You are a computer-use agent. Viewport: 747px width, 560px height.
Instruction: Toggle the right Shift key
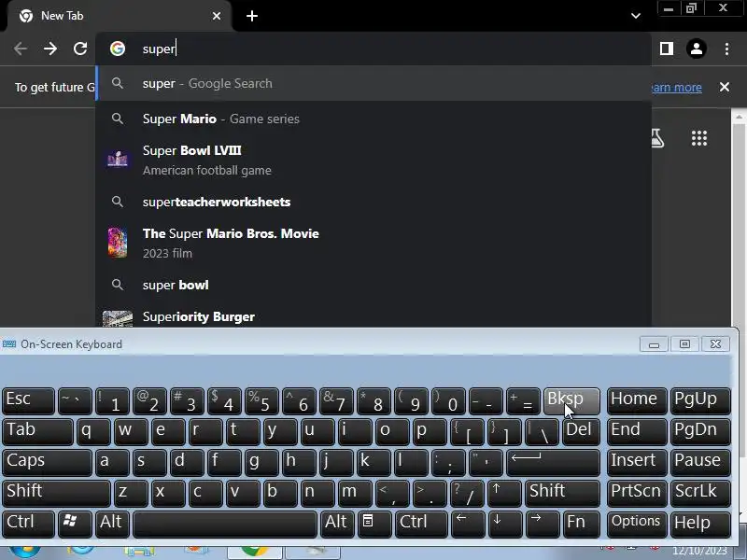pos(563,494)
